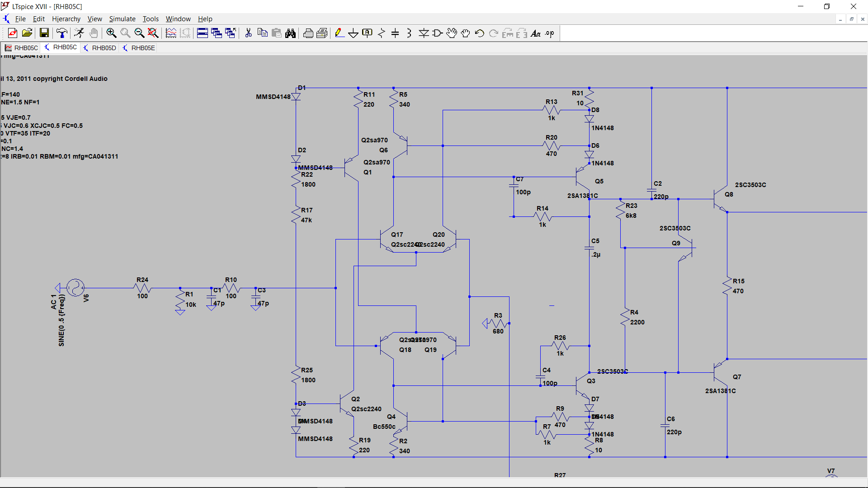Click the Q8 transistor symbol
The width and height of the screenshot is (868, 488).
[x=721, y=199]
